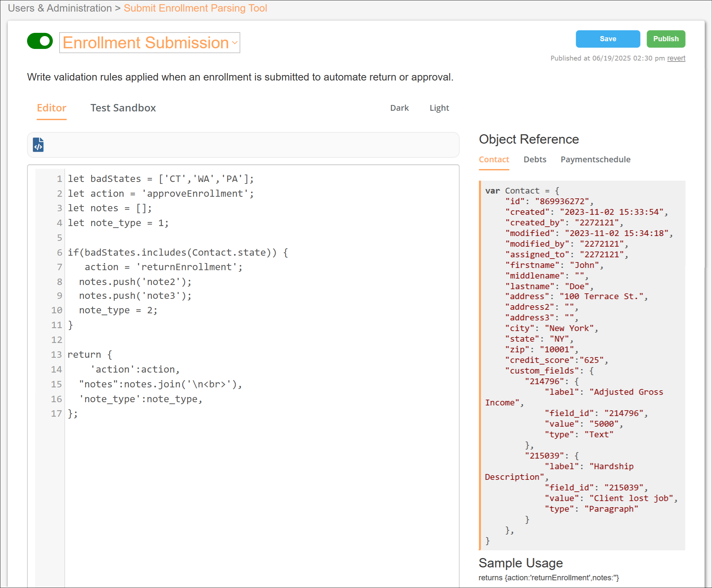The height and width of the screenshot is (588, 712).
Task: Click the "firstname": "John" reference entry
Action: click(x=554, y=265)
